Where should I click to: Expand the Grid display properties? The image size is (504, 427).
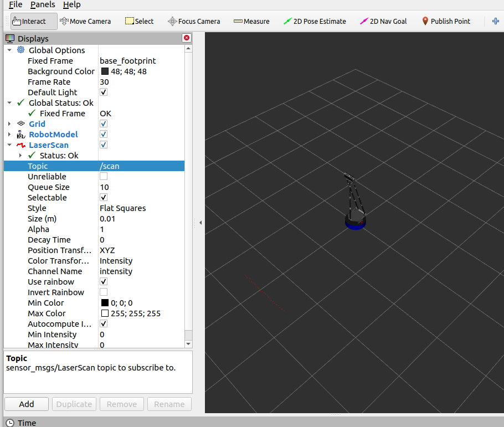(9, 124)
